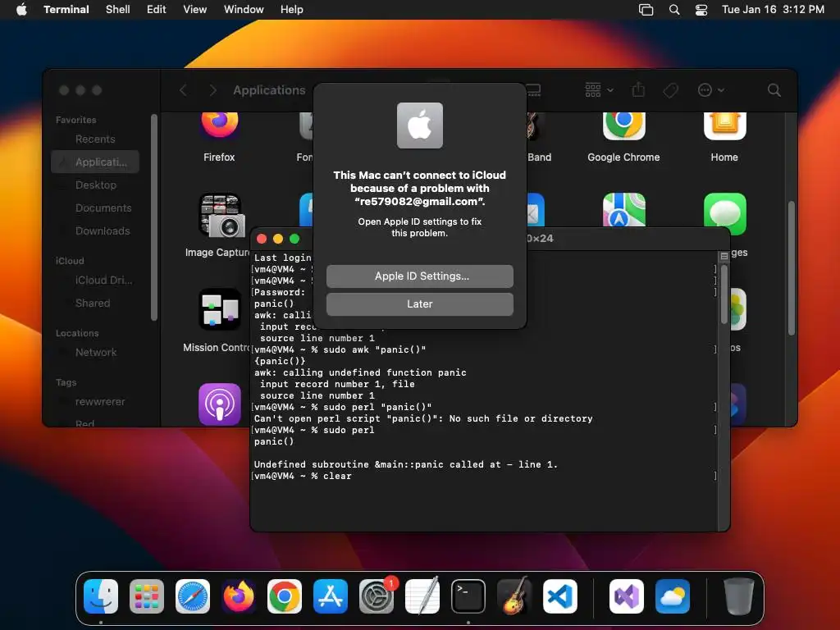
Task: Click the Finder search icon
Action: coord(774,90)
